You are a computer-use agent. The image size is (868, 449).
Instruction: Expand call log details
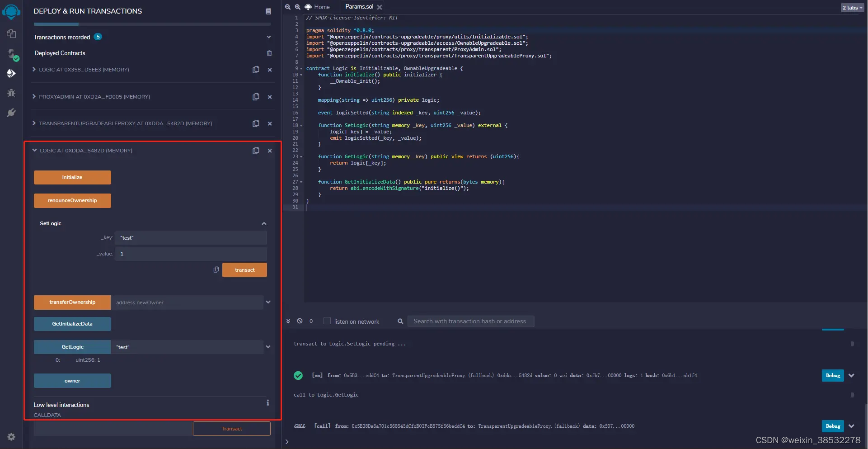(x=852, y=426)
